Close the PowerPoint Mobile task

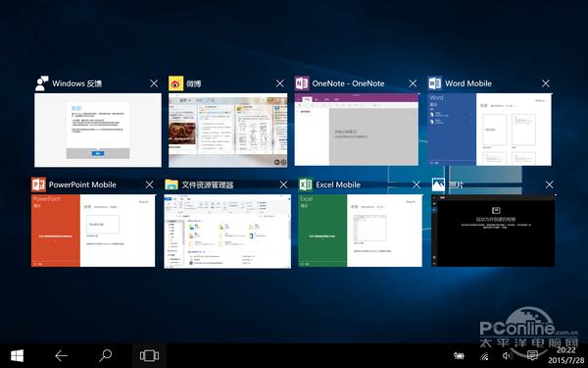(149, 184)
